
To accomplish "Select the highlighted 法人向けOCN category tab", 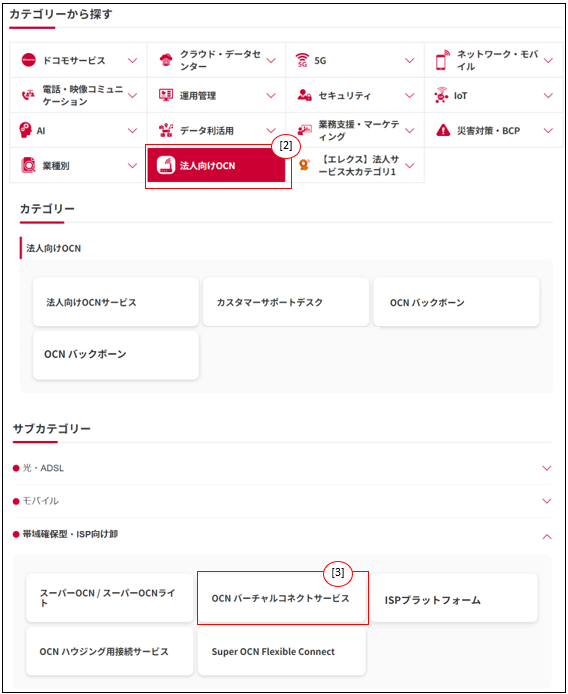I will 216,165.
